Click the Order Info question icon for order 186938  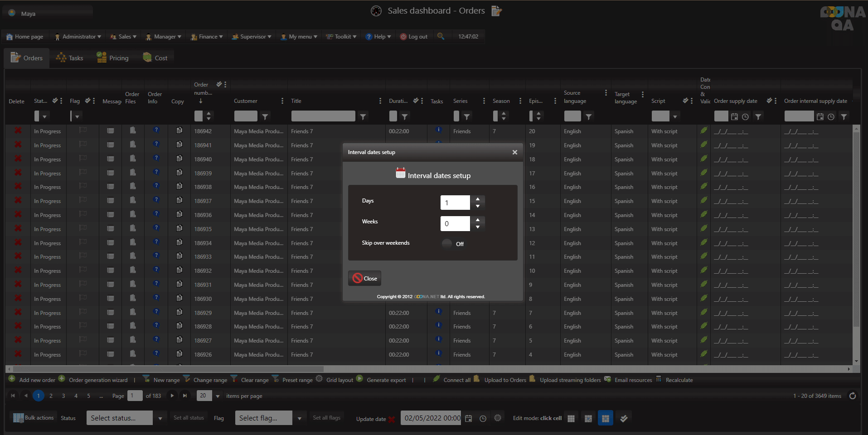tap(156, 186)
